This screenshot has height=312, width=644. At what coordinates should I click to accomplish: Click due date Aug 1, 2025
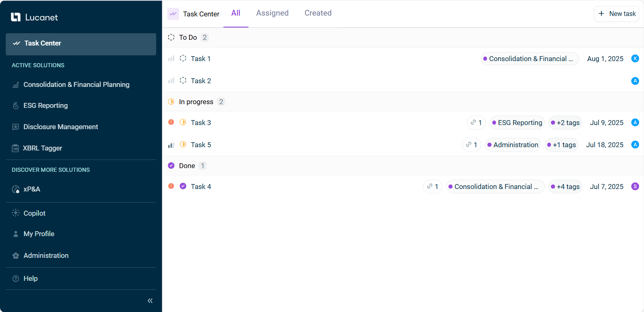pos(605,59)
